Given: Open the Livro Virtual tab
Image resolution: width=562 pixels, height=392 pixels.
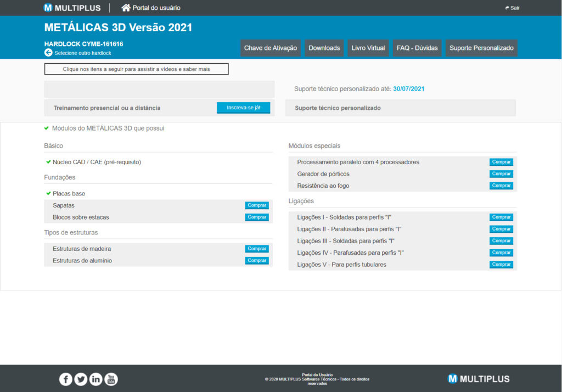Looking at the screenshot, I should point(368,48).
